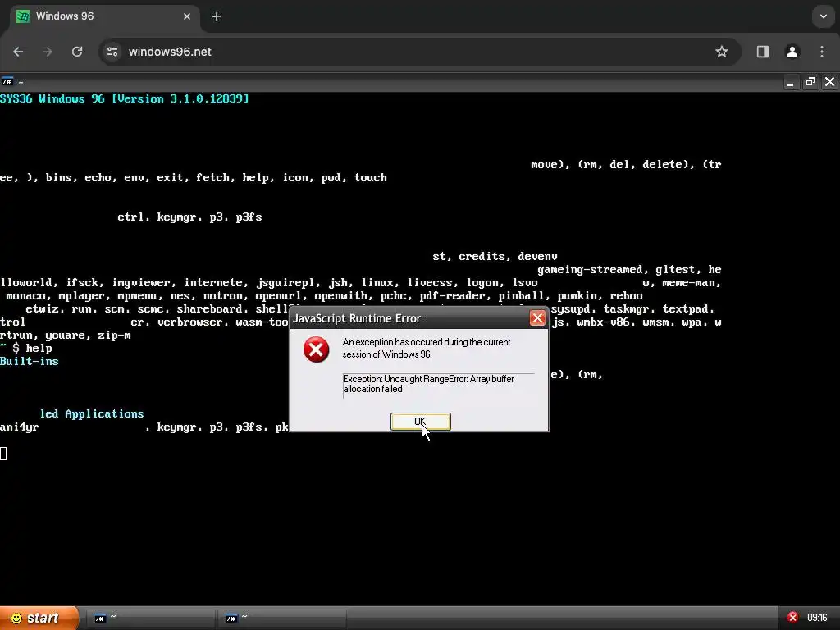Select the Windows 96 browser tab
Viewport: 840px width, 630px height.
coord(105,16)
